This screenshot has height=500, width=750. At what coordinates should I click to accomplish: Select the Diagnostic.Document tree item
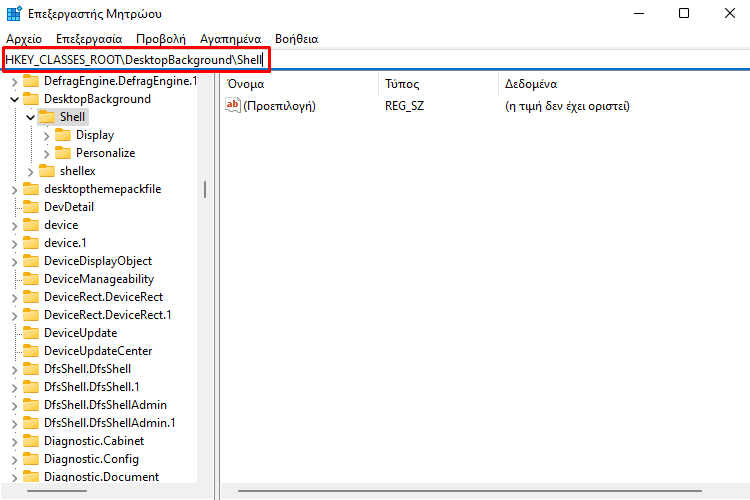101,477
